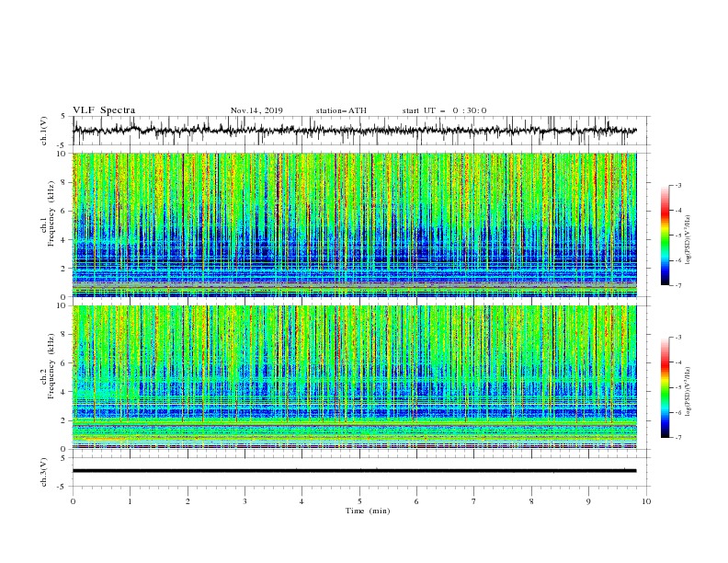Click the '-7' tick on ch.1 colorbar

pos(677,285)
